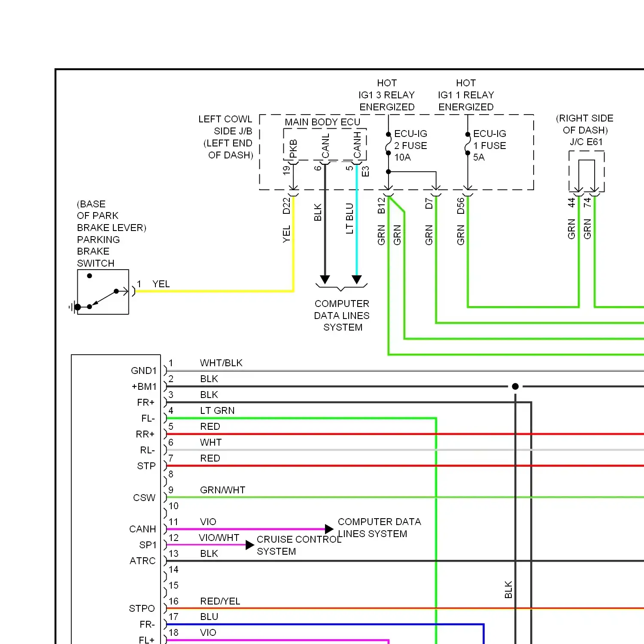Click CRUISE CONTROL SYSTEM reference

(299, 545)
